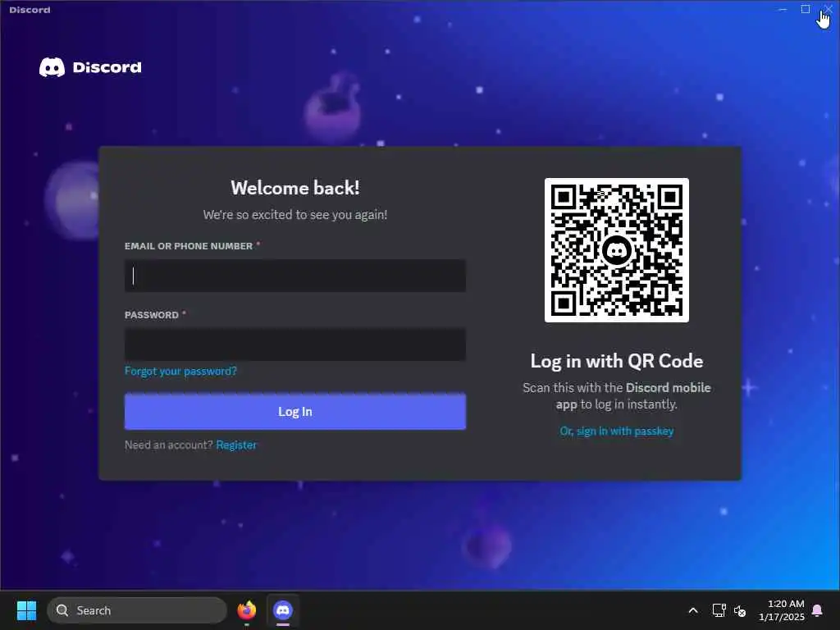Viewport: 840px width, 630px height.
Task: Click the Scan this with the Discord mobile app text
Action: coord(617,396)
